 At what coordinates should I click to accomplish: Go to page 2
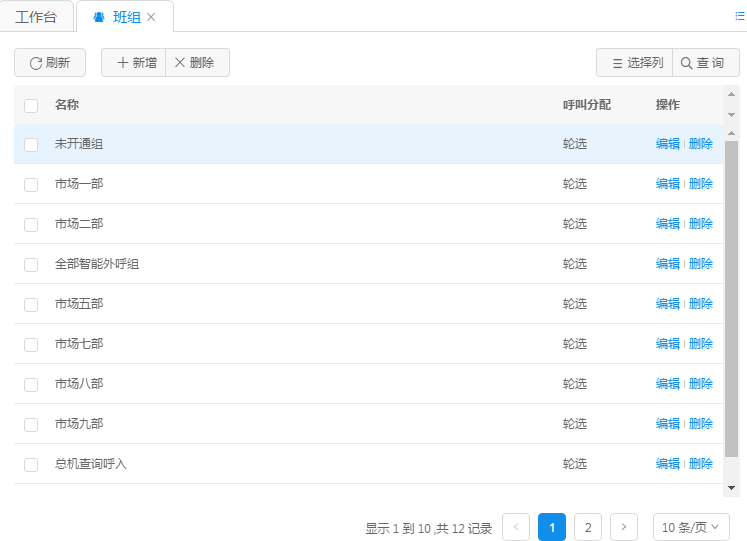coord(588,527)
